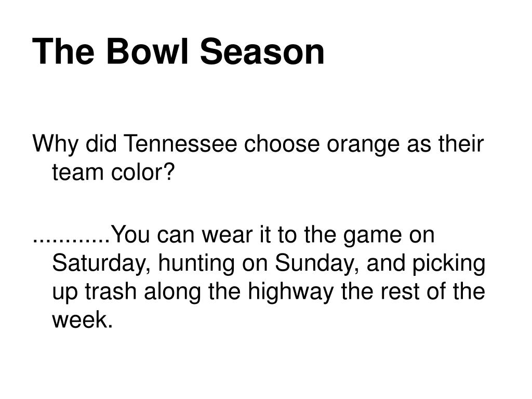The width and height of the screenshot is (532, 399).
Task: Click the word "picking" at line end
Action: [449, 264]
